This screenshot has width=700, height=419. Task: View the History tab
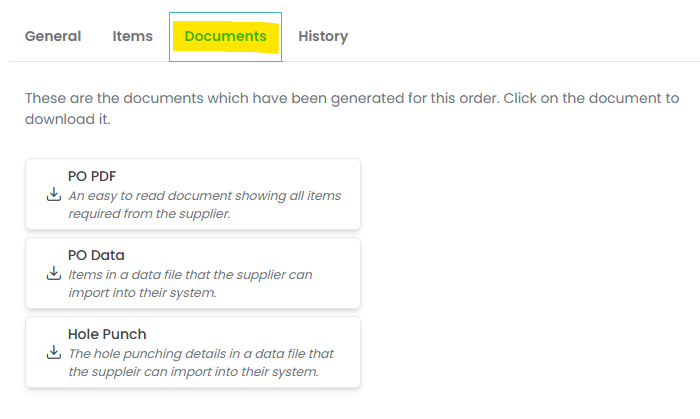pyautogui.click(x=323, y=37)
